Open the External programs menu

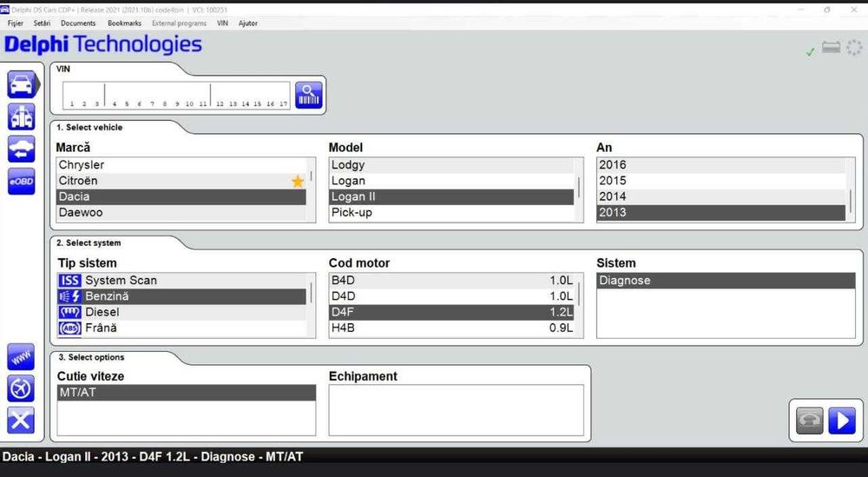click(179, 23)
